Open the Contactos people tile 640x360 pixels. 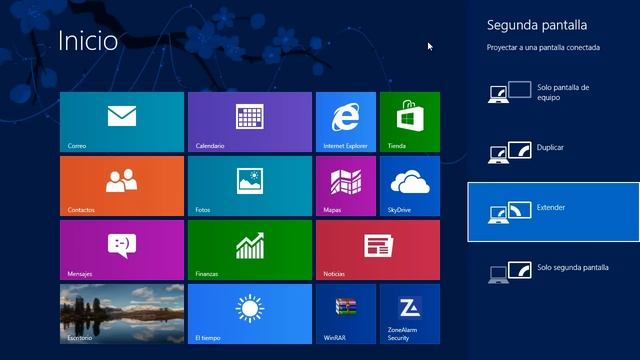[x=122, y=186]
